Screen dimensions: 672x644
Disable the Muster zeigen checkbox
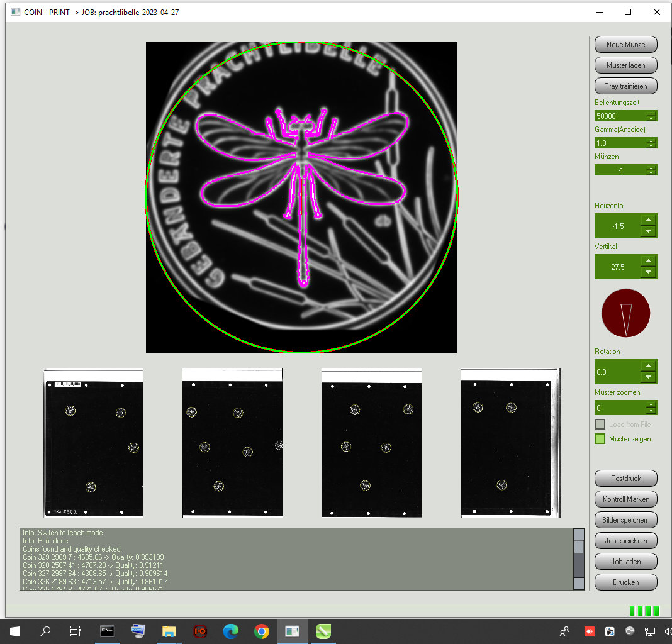tap(600, 438)
